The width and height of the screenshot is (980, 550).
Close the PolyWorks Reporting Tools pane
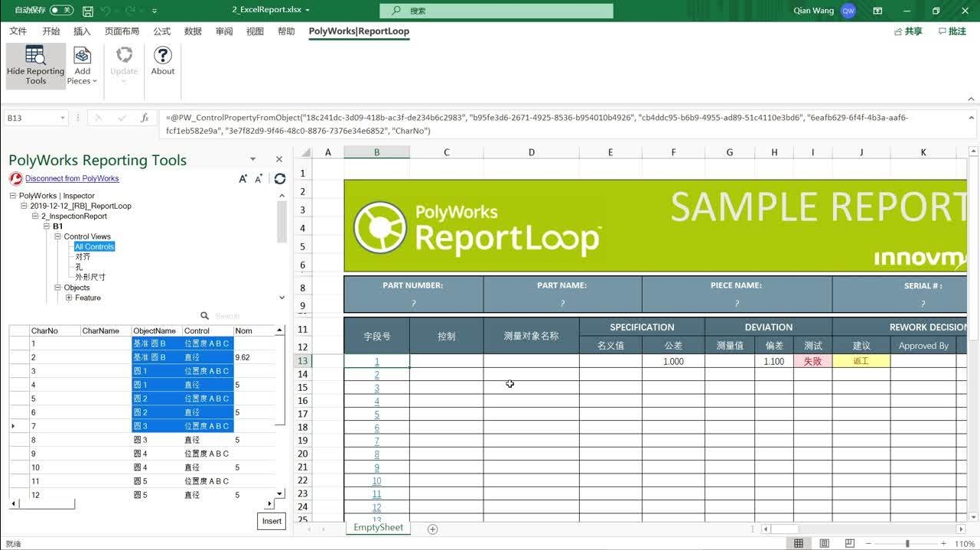(279, 159)
